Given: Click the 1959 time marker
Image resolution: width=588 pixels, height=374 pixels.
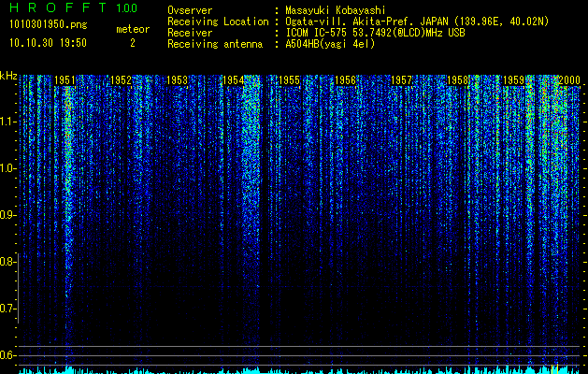Looking at the screenshot, I should click(x=513, y=80).
